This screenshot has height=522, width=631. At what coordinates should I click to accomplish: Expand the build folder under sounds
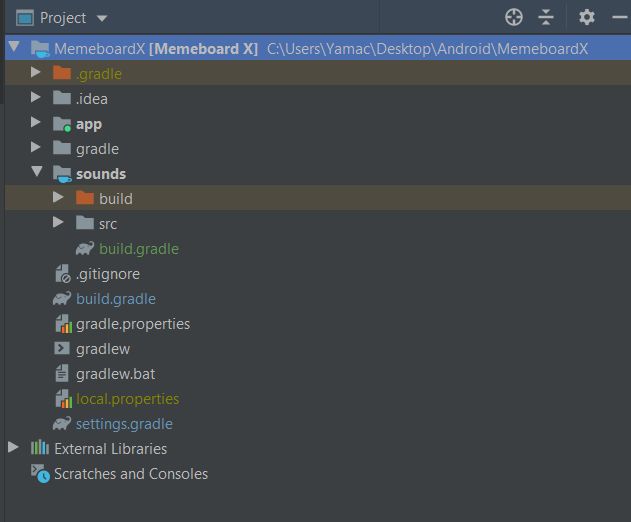pos(58,197)
